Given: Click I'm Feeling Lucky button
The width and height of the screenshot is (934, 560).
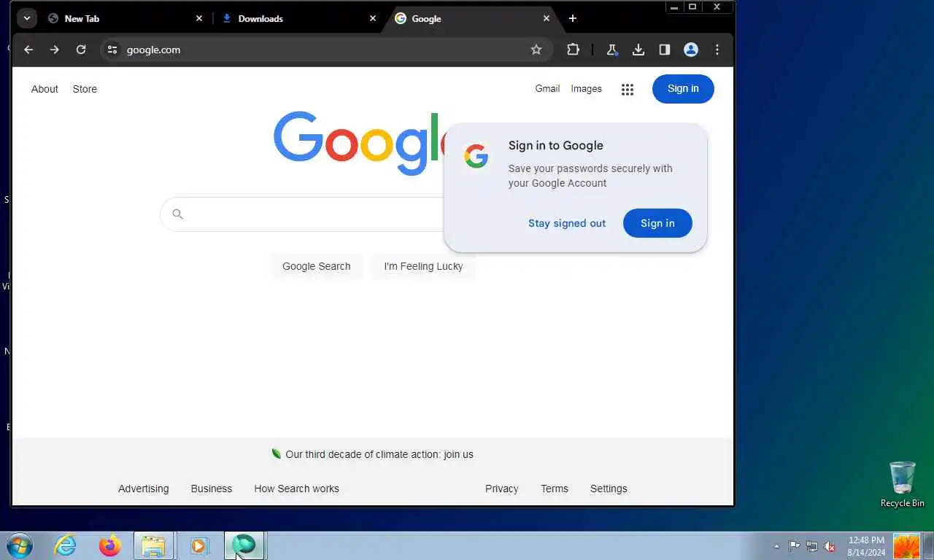Looking at the screenshot, I should [423, 266].
